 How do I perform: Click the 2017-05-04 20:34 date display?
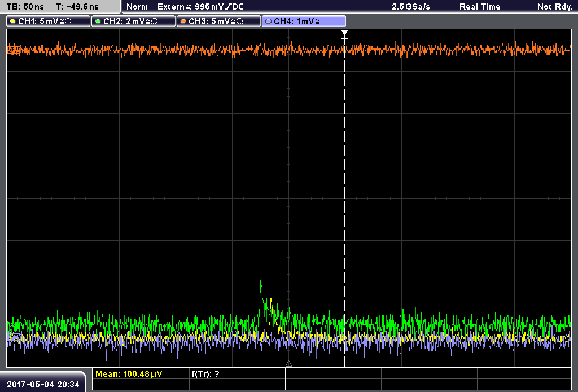(43, 384)
